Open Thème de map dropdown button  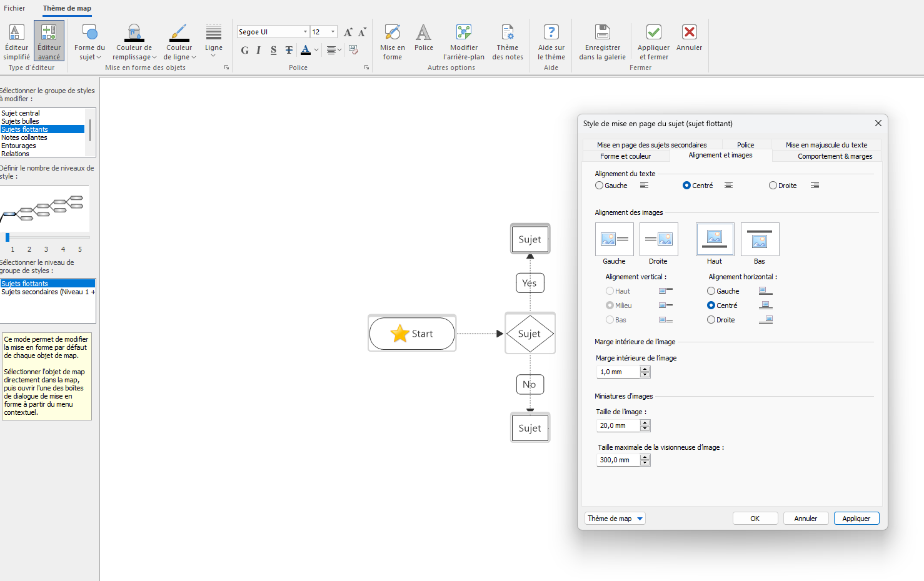(615, 519)
